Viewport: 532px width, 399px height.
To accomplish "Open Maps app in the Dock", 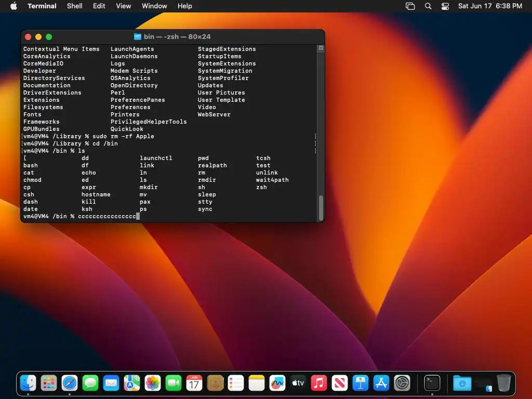I will click(x=132, y=383).
